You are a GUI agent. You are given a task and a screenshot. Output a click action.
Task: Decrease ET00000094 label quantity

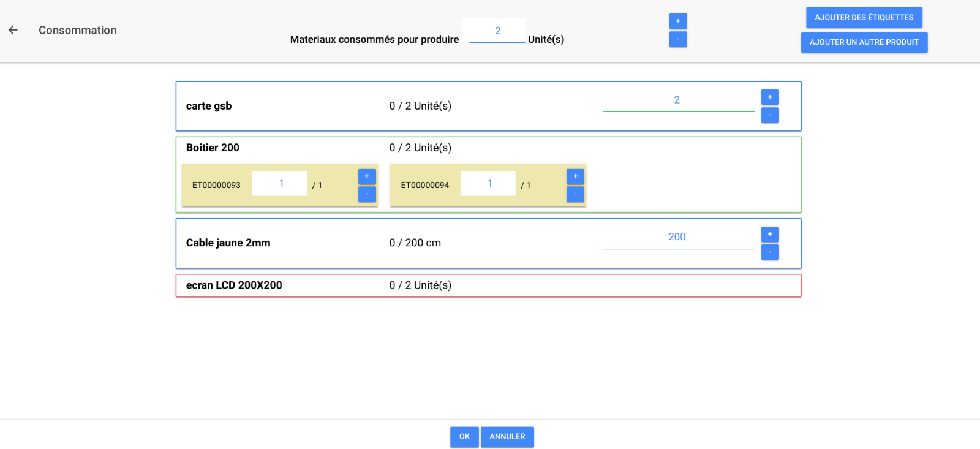(575, 194)
